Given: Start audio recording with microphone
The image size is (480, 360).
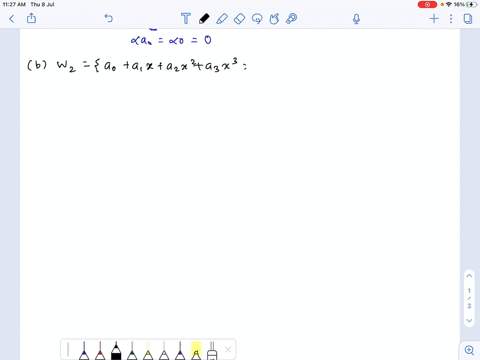Looking at the screenshot, I should [356, 19].
